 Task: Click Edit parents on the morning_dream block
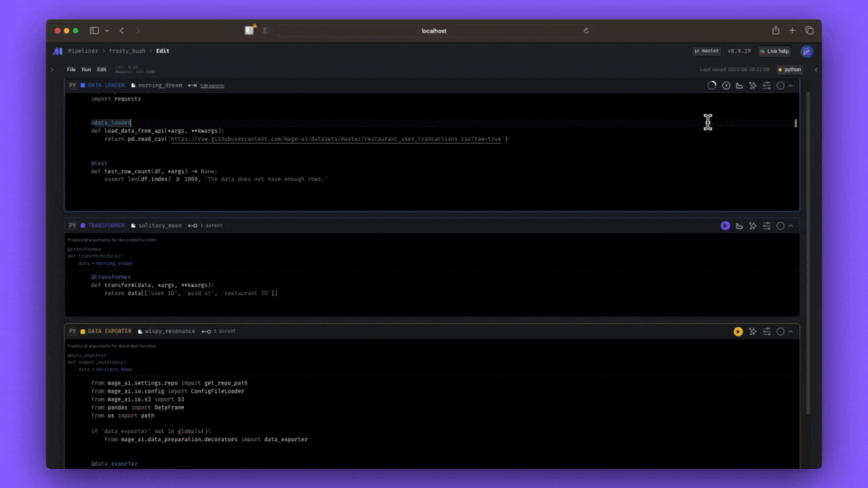click(x=213, y=85)
